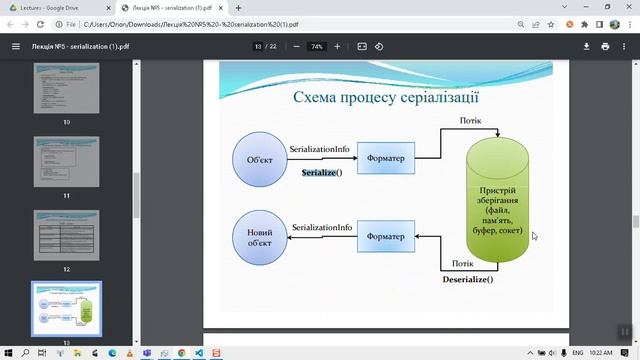640x360 pixels.
Task: View site information File icon
Action: [x=66, y=24]
